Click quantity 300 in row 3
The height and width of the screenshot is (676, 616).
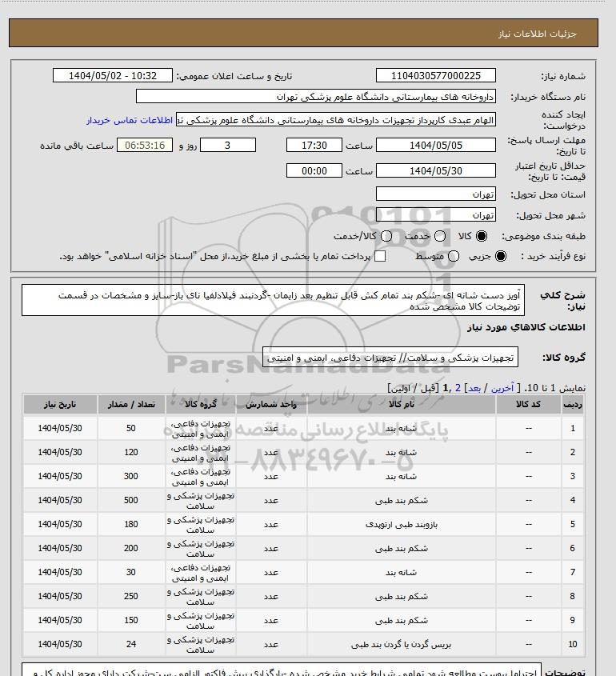131,476
